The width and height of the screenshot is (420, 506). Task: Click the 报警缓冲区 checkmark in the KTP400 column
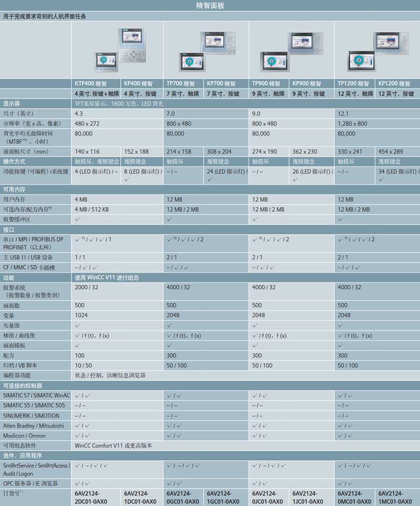[78, 219]
